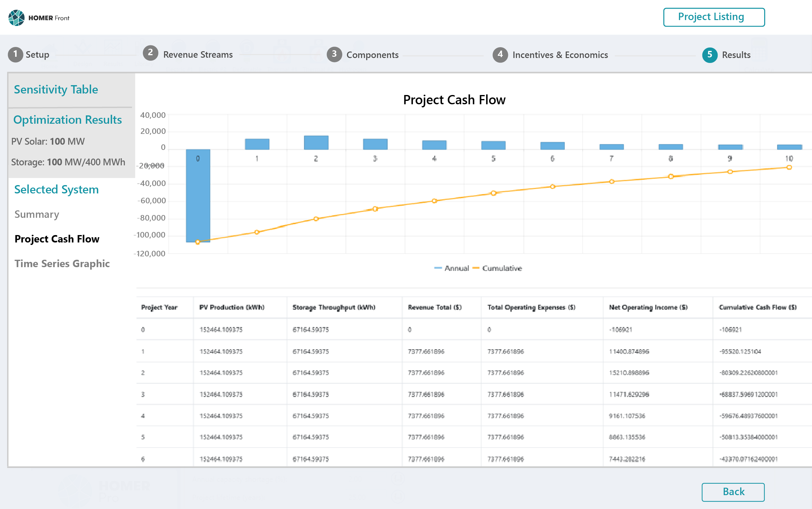Click step 2 Revenue Streams circle icon
Screen dimensions: 812x509
(150, 53)
